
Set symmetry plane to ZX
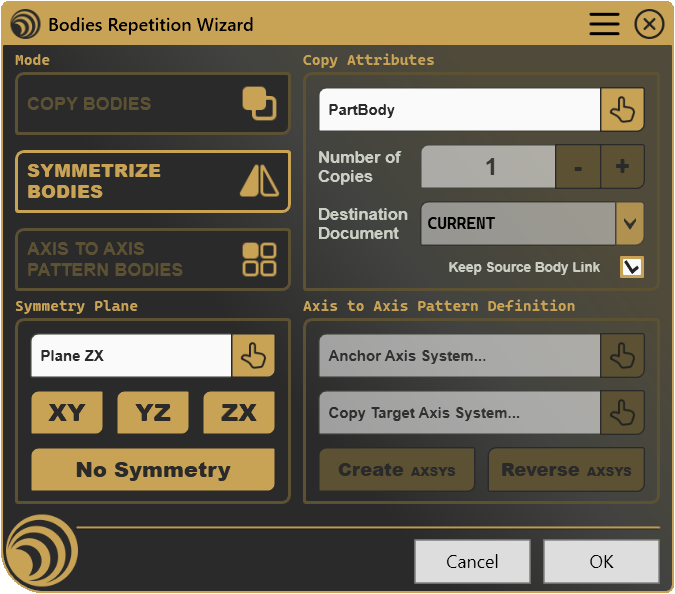click(x=239, y=412)
